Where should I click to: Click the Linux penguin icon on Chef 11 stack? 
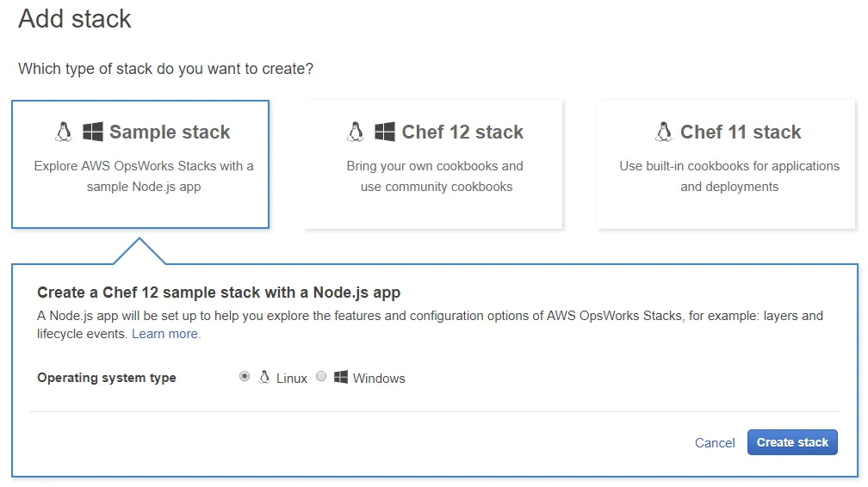[663, 132]
